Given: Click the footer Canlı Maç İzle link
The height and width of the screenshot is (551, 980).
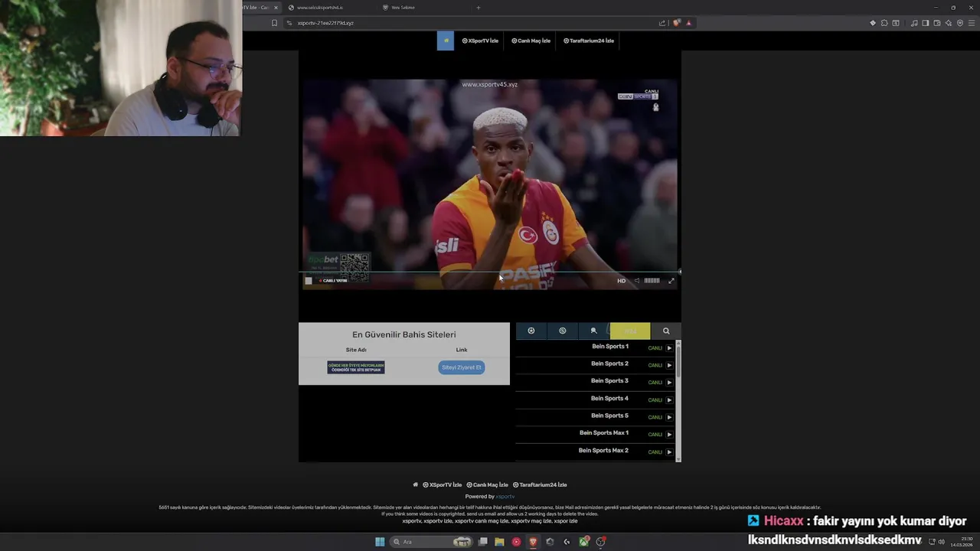Looking at the screenshot, I should (488, 484).
